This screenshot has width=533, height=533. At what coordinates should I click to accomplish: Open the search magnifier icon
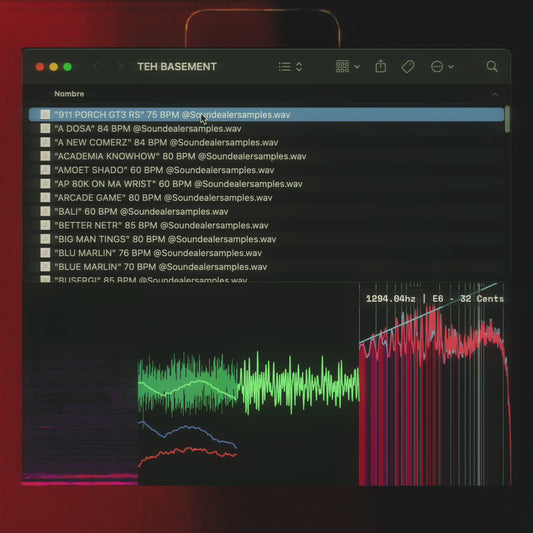(x=492, y=66)
